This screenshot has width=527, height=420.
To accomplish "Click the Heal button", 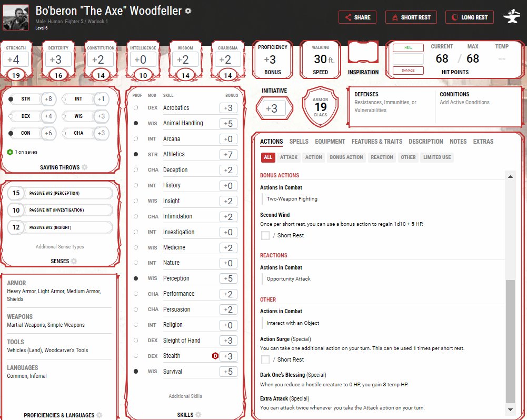I will point(408,48).
